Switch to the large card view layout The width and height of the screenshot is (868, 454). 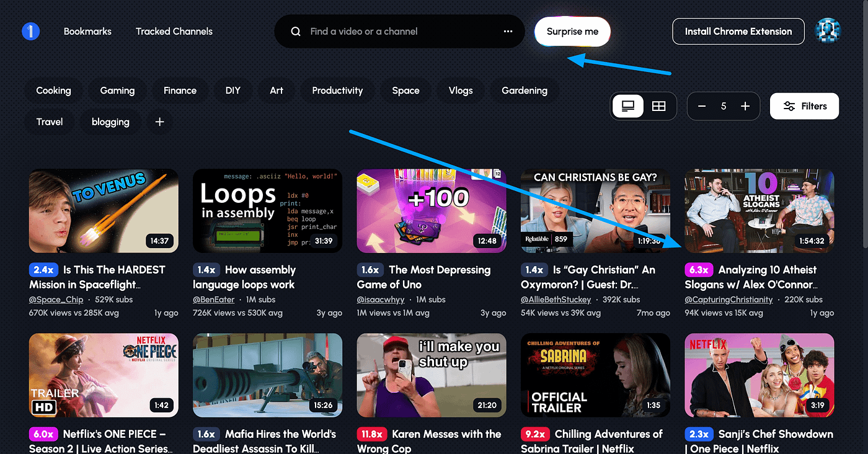point(628,107)
